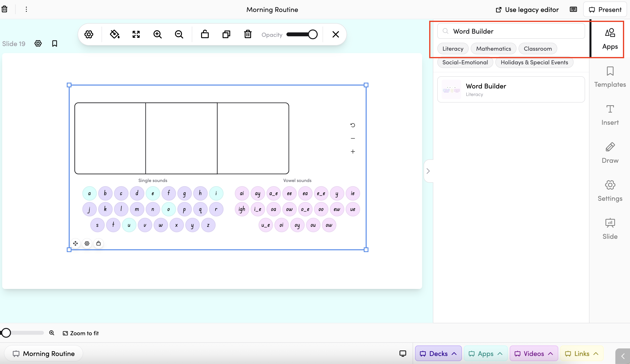
Task: Expand the Videos menu at bottom
Action: point(534,353)
